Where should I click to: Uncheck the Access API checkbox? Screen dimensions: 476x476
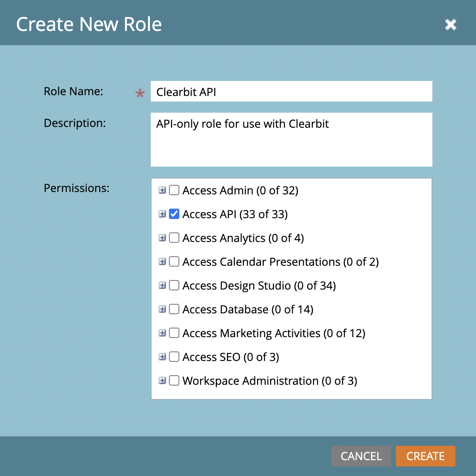pyautogui.click(x=174, y=214)
